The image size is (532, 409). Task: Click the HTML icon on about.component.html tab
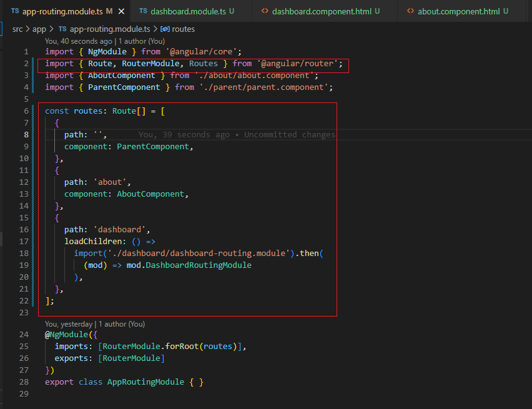[x=410, y=11]
